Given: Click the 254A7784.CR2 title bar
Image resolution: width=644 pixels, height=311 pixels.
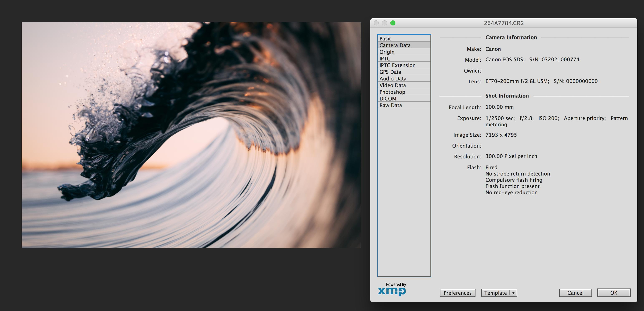Looking at the screenshot, I should [503, 23].
